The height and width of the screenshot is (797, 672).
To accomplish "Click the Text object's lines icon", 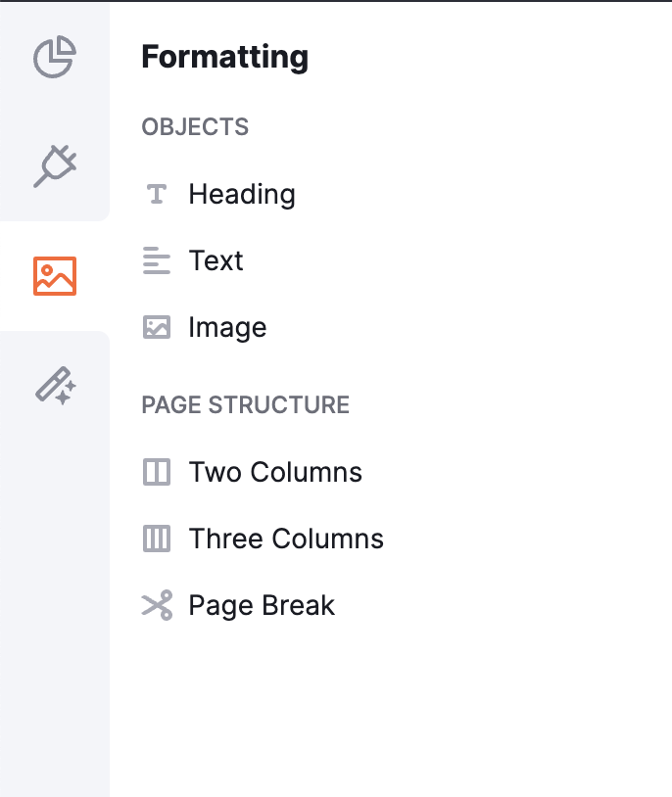I will coord(157,260).
